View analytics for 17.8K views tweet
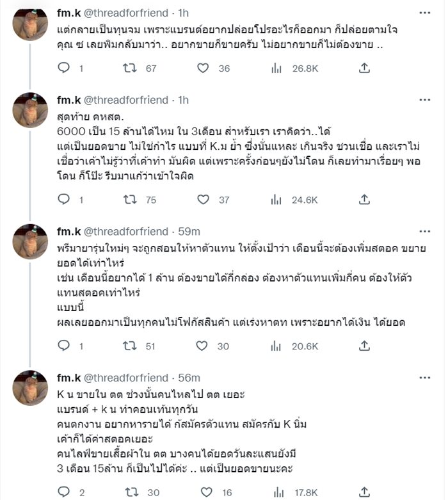Viewport: 448px width, 500px height. click(277, 492)
